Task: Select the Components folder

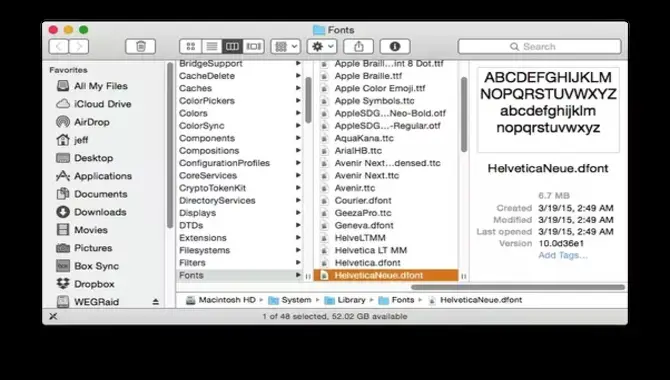Action: 207,138
